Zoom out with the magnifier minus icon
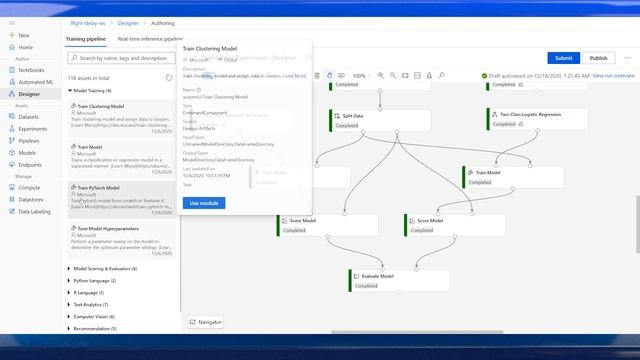640x360 pixels. (x=393, y=76)
